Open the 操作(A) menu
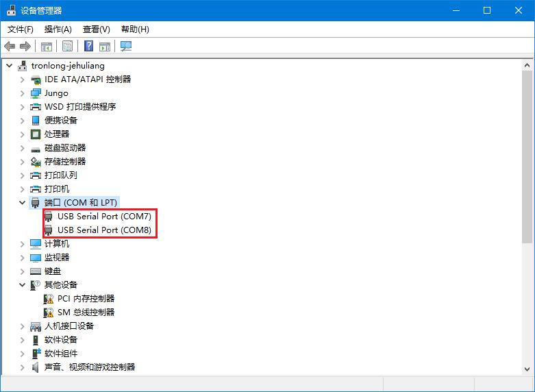 (x=58, y=29)
